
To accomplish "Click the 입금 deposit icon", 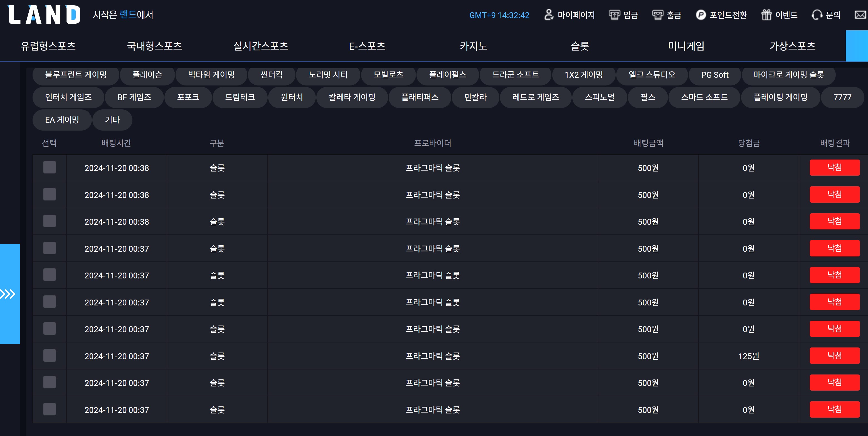I will 614,15.
